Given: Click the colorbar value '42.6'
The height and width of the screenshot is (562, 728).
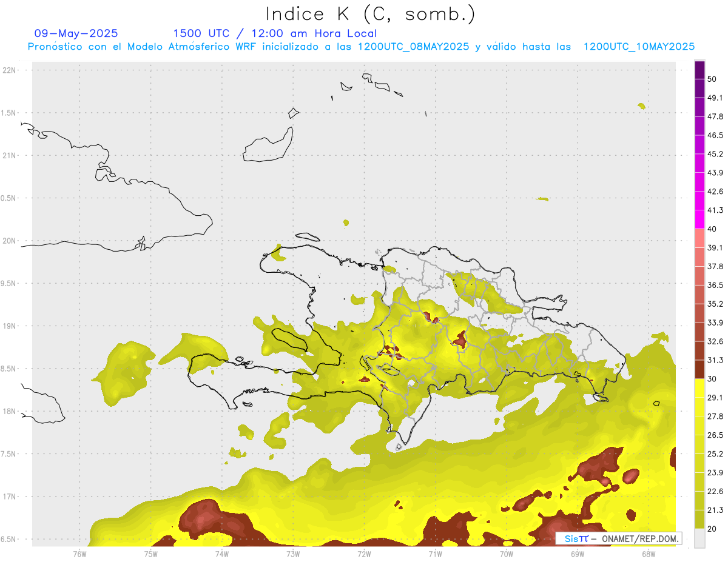Looking at the screenshot, I should point(715,192).
